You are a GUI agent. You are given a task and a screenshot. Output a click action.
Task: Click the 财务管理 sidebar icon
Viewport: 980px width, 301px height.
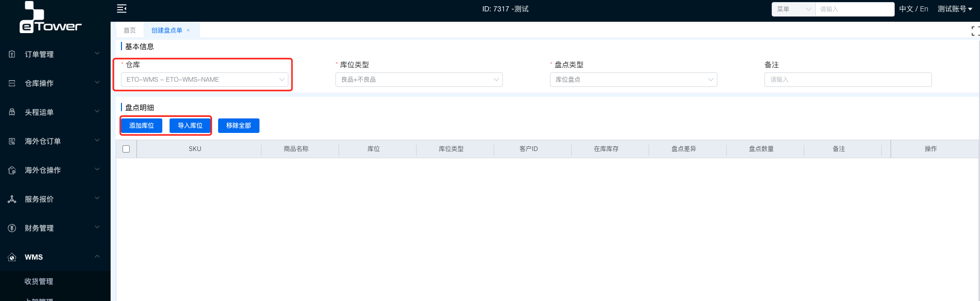click(12, 228)
